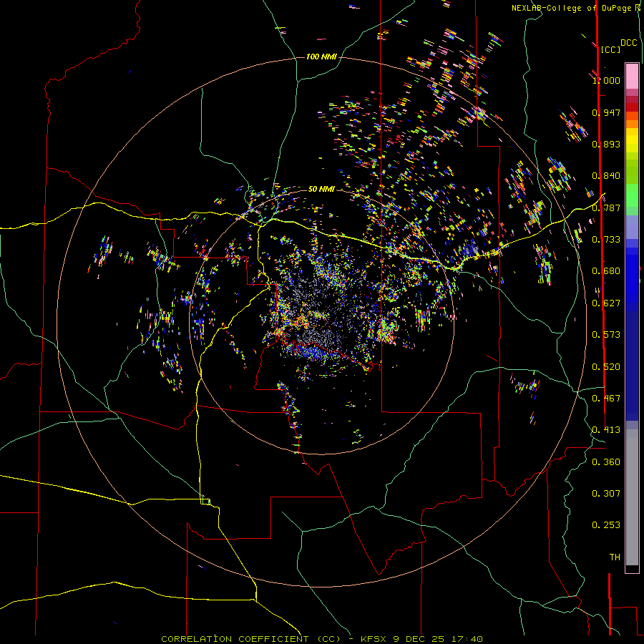
Task: Select the lavender swatch on color scale
Action: 632,227
